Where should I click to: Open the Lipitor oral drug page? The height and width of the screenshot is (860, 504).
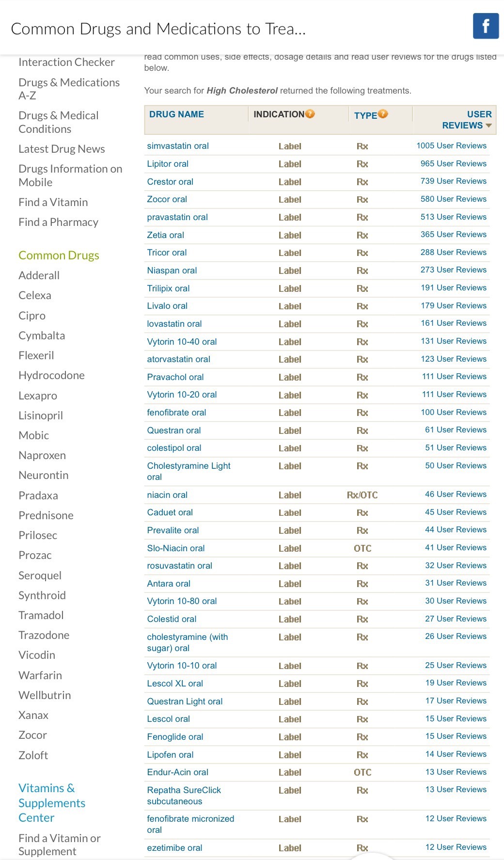point(168,164)
